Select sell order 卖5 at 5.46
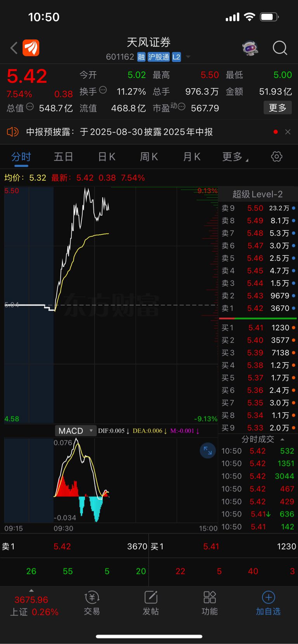The image size is (298, 644). [258, 258]
